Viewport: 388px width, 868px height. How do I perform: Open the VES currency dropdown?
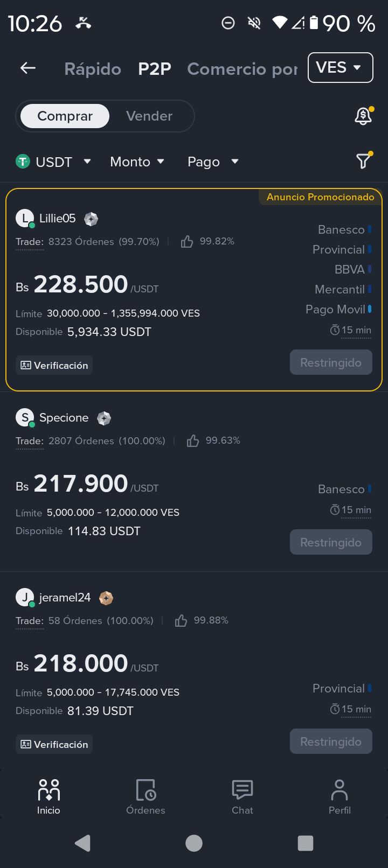click(x=341, y=68)
